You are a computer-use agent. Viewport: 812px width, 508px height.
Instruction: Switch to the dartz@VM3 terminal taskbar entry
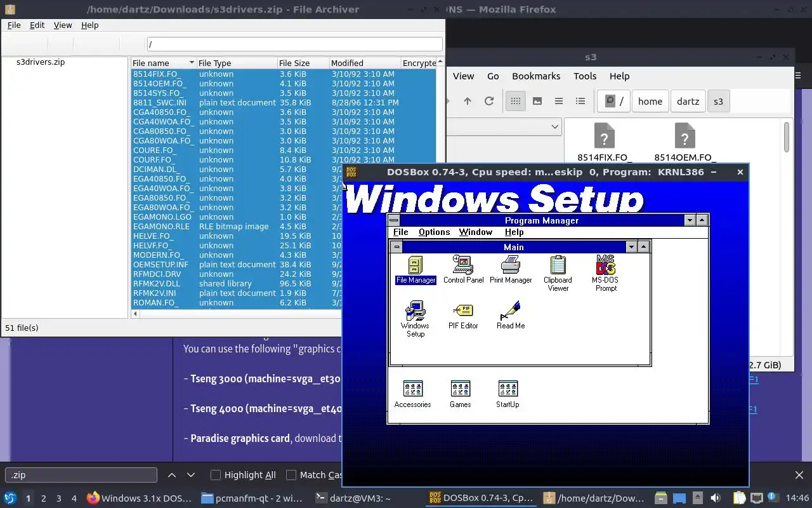(353, 498)
